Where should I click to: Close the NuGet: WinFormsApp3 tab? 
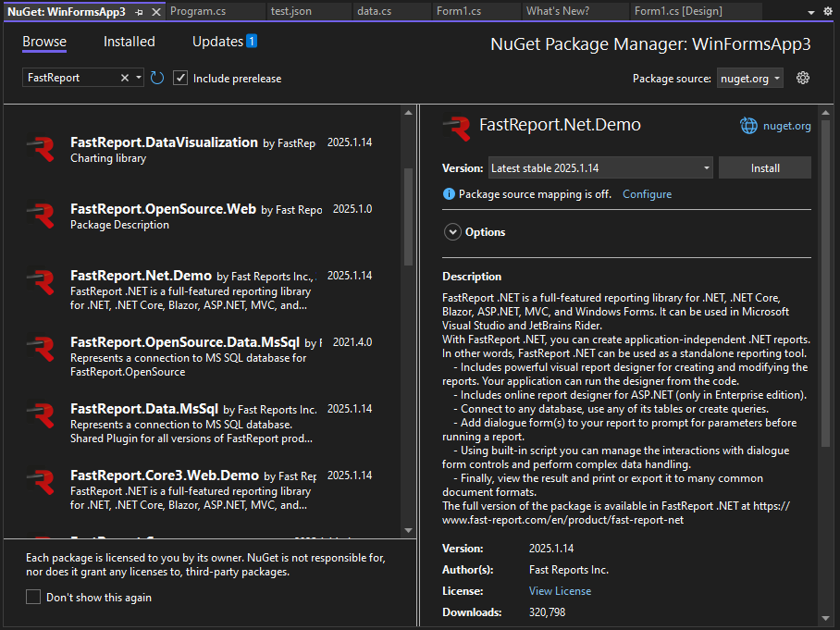click(x=156, y=12)
